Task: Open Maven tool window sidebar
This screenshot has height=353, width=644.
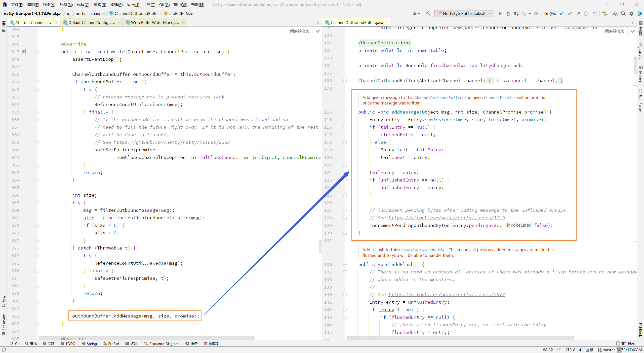Action: click(x=640, y=74)
